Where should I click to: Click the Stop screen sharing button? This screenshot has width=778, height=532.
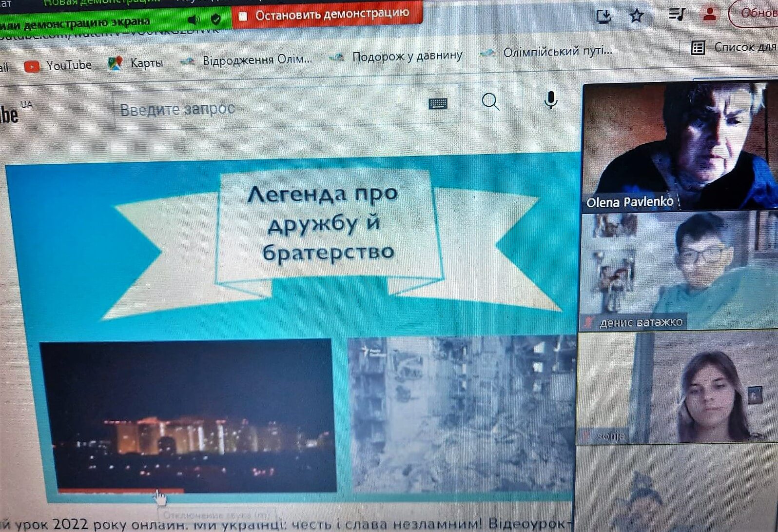click(327, 14)
